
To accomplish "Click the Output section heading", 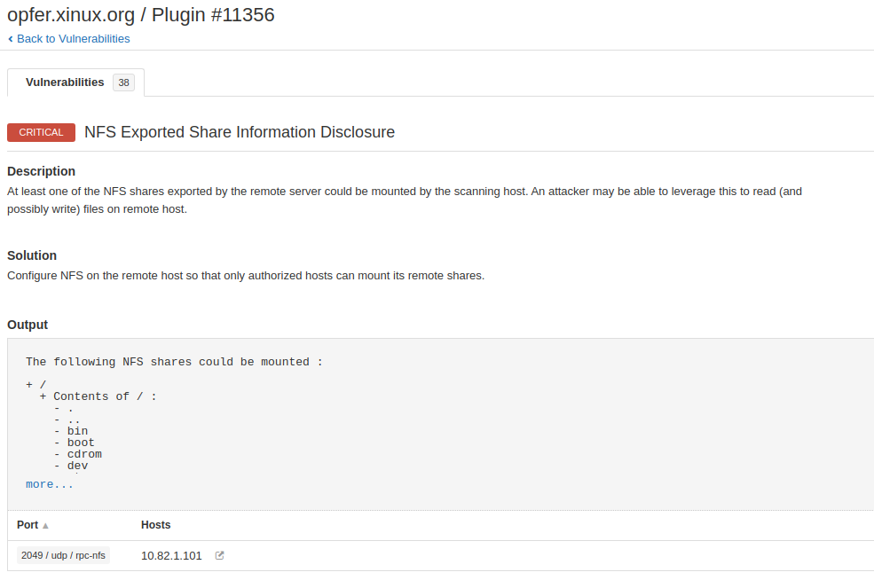I will coord(28,325).
